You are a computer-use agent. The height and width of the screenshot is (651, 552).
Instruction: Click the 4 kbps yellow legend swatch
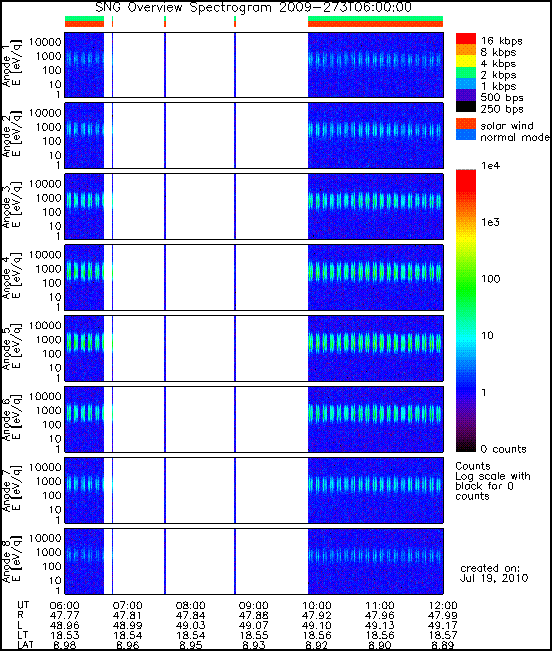pyautogui.click(x=466, y=61)
